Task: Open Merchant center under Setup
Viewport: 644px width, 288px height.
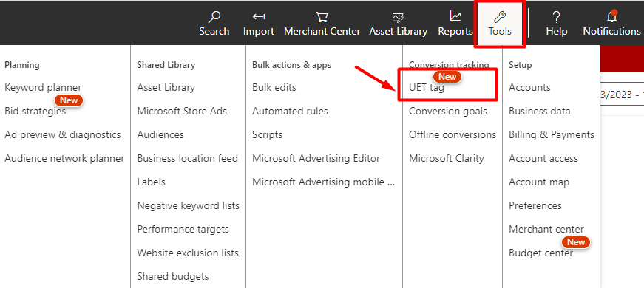Action: click(x=546, y=230)
